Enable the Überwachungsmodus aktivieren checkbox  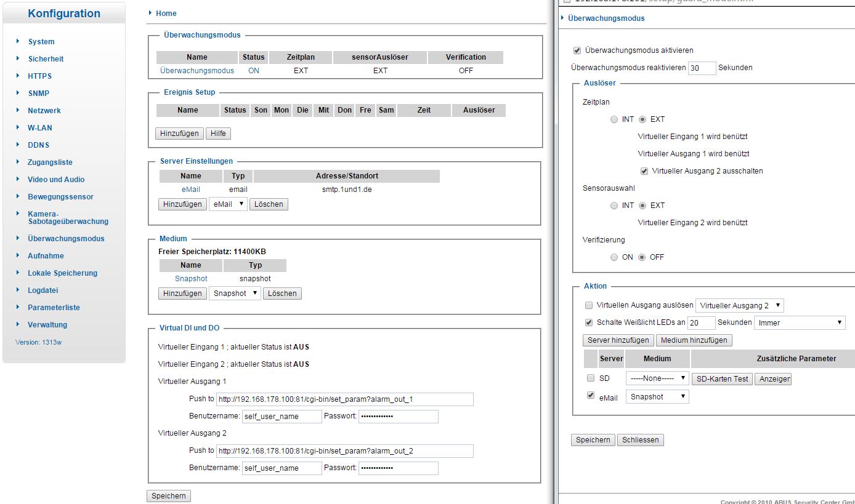(577, 50)
